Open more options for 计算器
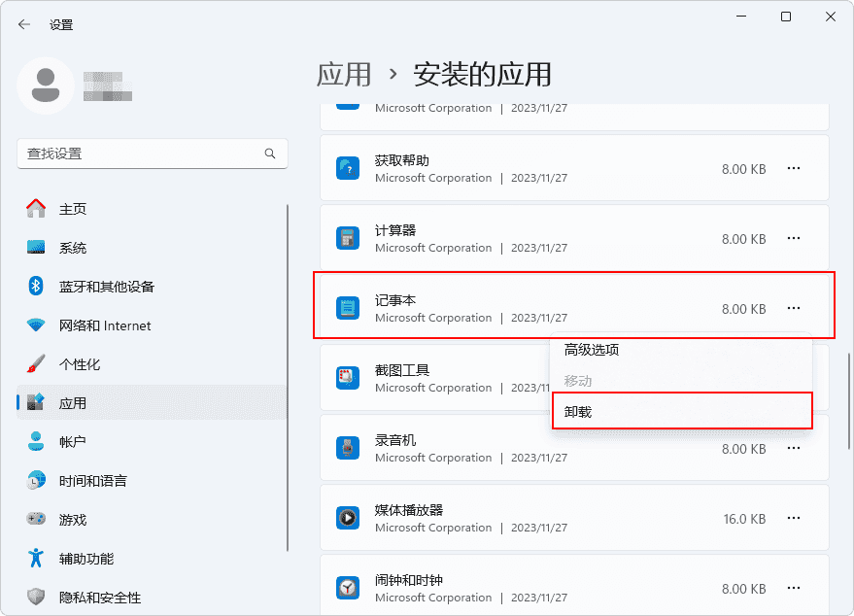This screenshot has height=616, width=854. pyautogui.click(x=794, y=239)
